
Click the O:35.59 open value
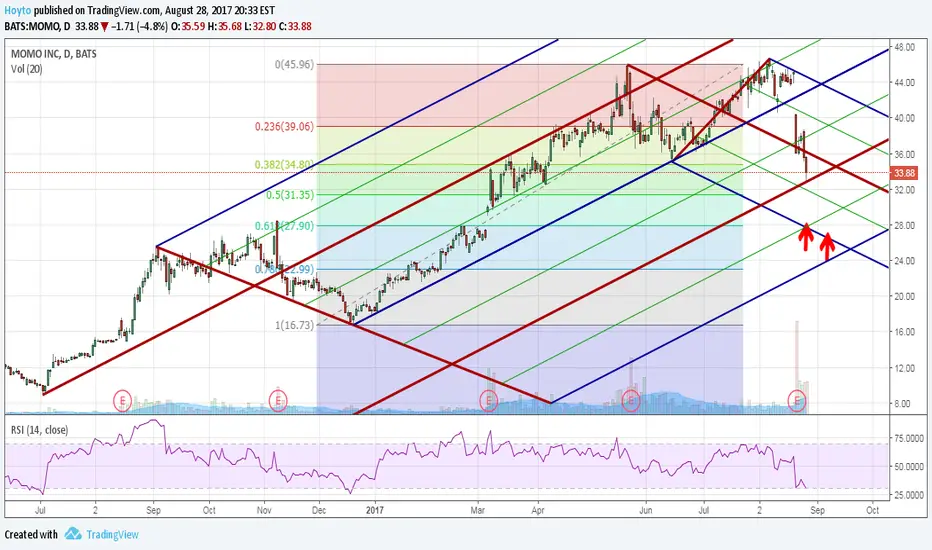point(187,26)
